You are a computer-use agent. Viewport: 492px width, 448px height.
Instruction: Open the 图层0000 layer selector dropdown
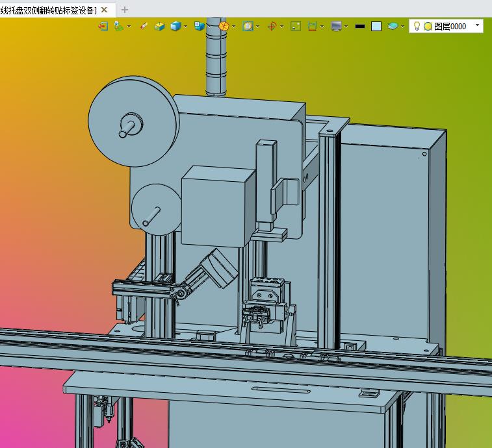[x=477, y=25]
